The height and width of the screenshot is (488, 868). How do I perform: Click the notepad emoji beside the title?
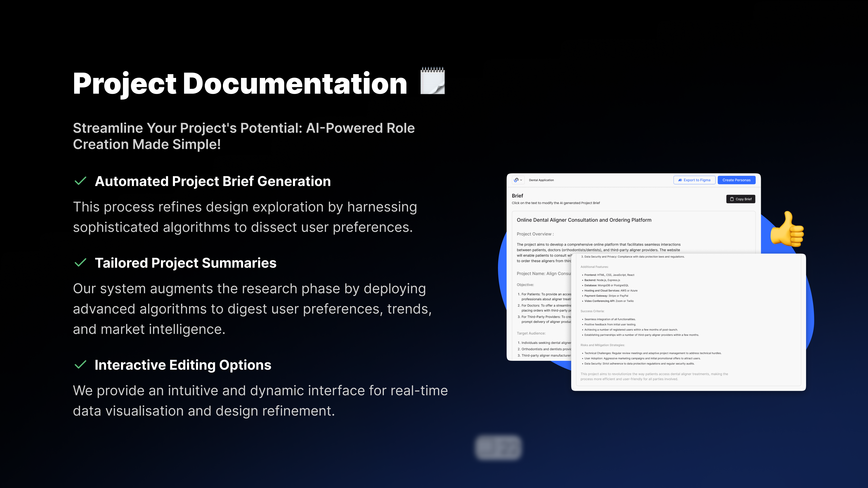(x=433, y=81)
